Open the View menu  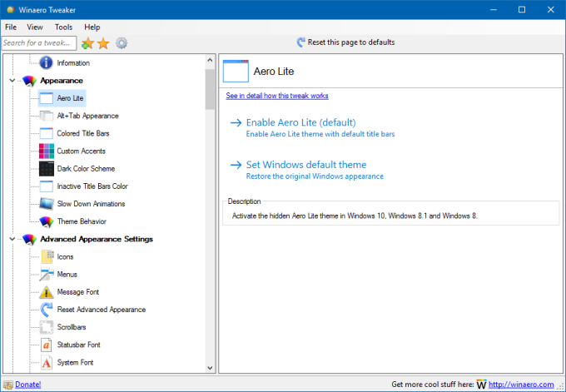(x=35, y=27)
